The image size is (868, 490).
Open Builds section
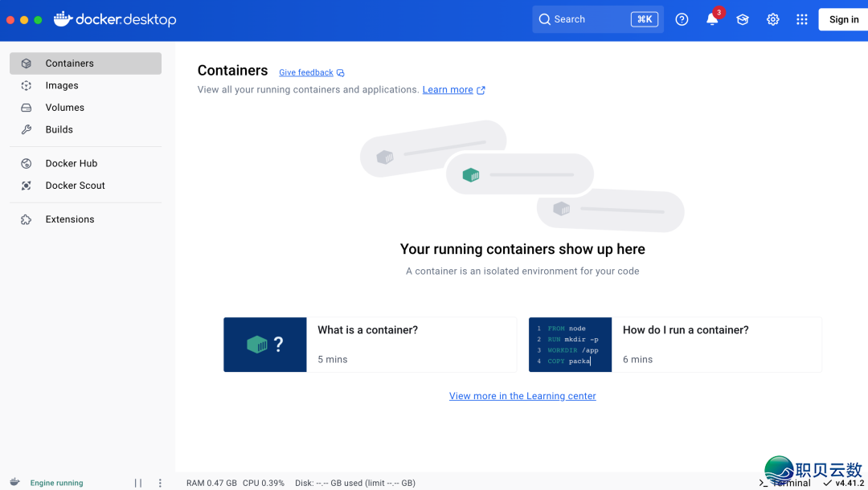point(59,129)
